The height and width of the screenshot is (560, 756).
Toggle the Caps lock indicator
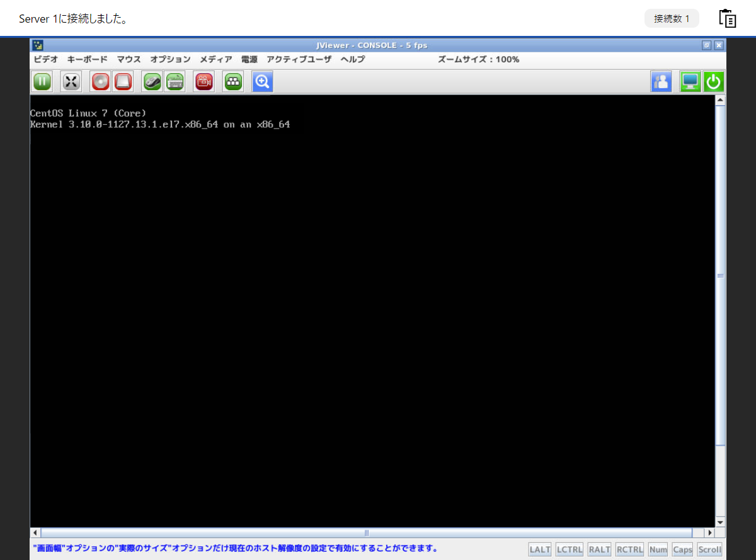point(682,549)
